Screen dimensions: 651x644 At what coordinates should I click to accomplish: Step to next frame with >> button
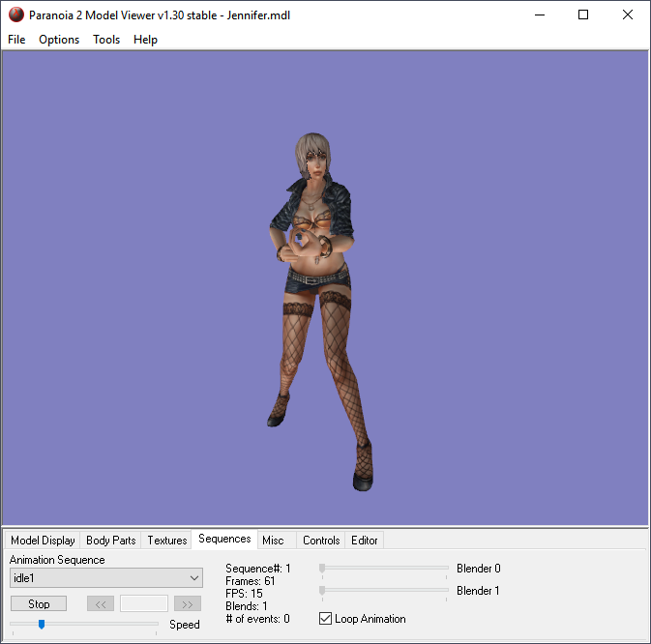pos(188,603)
